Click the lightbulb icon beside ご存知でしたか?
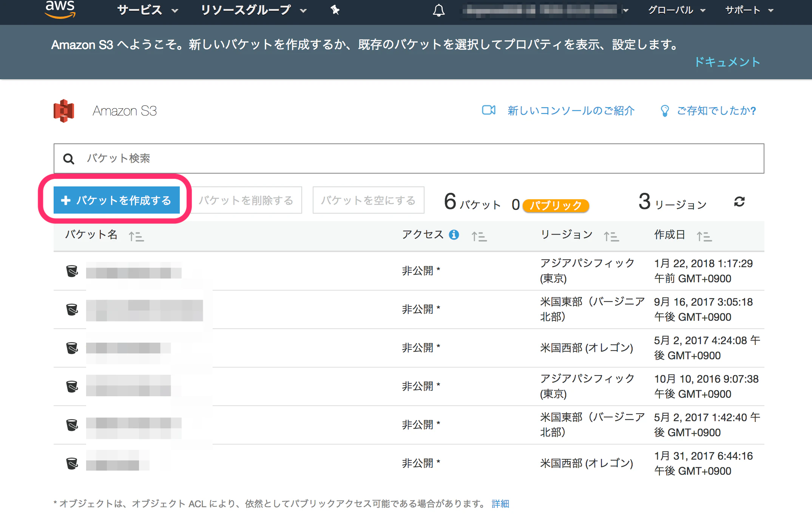 tap(665, 111)
